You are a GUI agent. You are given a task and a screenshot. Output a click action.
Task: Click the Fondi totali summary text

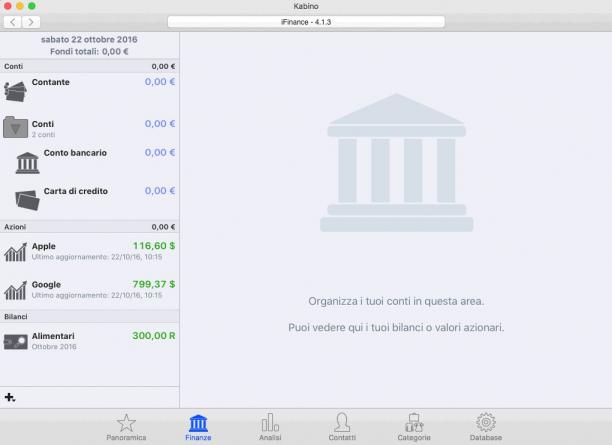pos(89,52)
